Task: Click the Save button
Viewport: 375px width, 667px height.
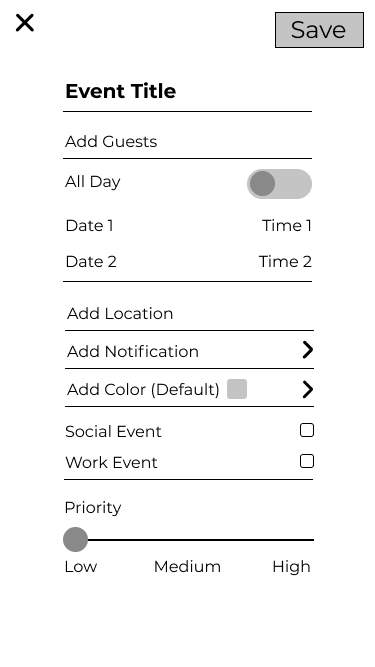Action: [x=319, y=30]
